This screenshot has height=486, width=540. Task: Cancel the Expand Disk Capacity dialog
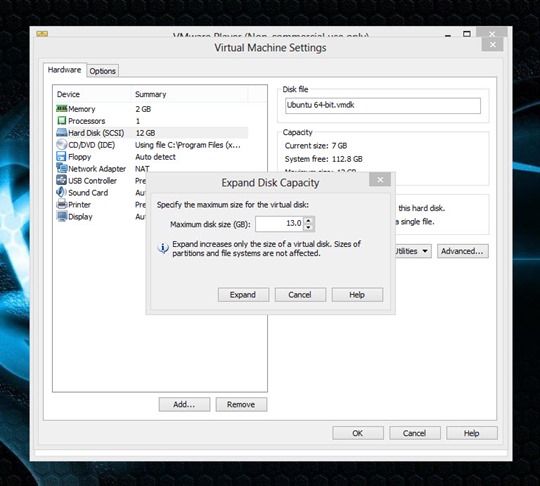click(x=300, y=295)
